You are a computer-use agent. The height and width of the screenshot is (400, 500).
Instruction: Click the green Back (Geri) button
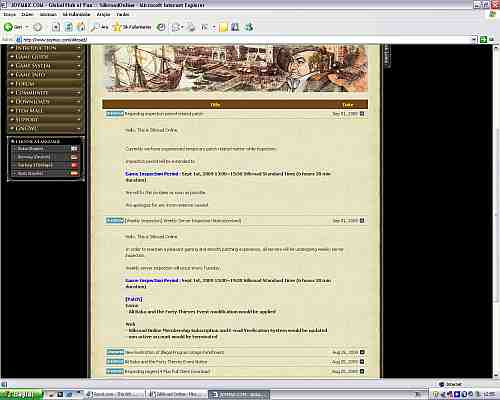(x=13, y=27)
